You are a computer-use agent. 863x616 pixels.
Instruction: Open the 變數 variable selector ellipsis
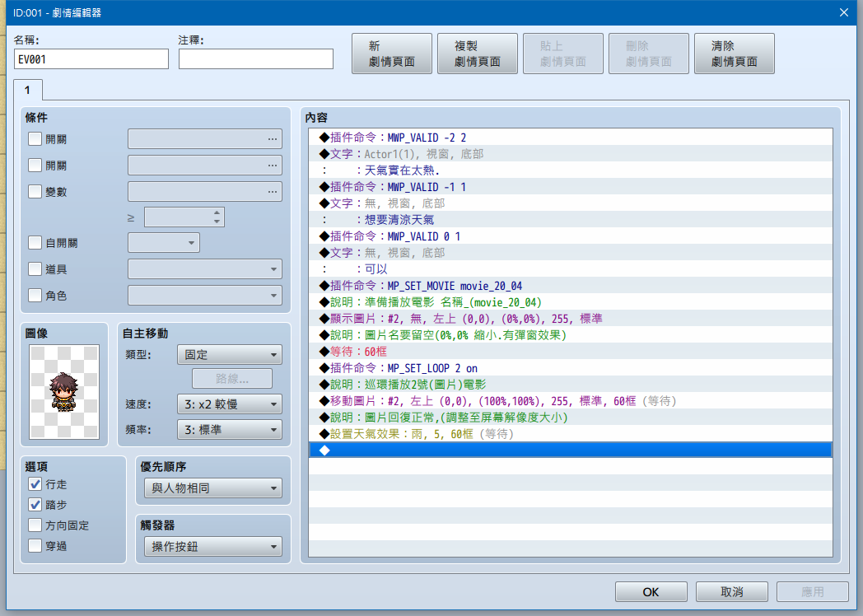coord(273,192)
